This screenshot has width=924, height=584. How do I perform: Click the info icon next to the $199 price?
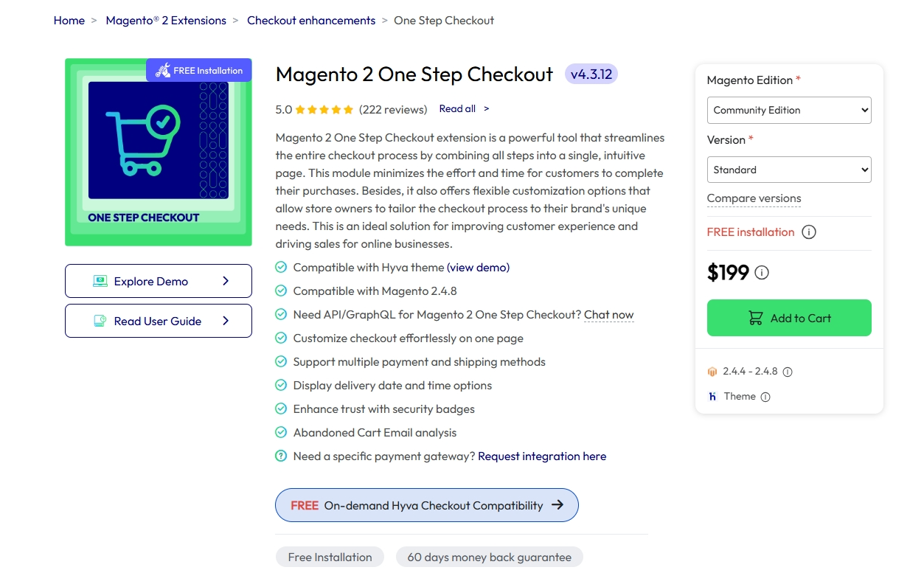click(760, 272)
